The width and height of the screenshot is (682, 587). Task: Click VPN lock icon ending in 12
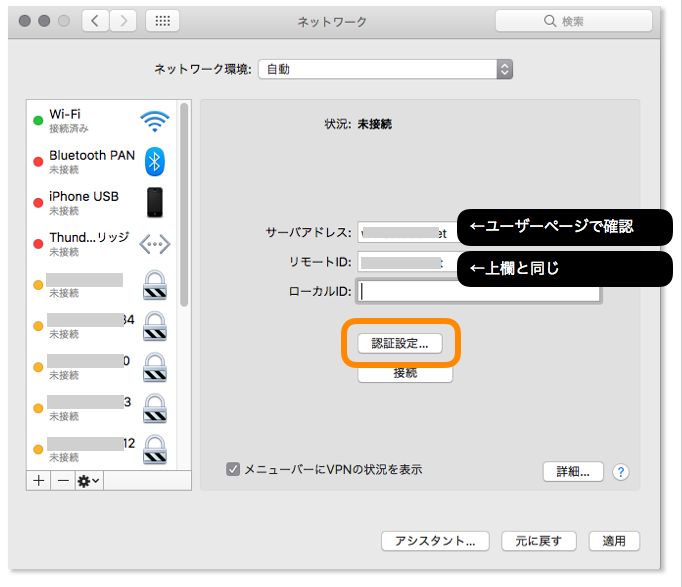point(155,450)
